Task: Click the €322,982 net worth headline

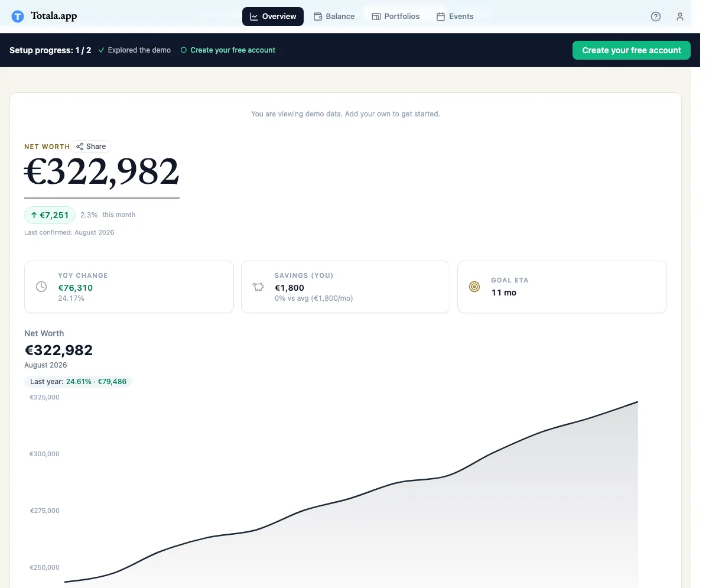Action: click(x=102, y=173)
